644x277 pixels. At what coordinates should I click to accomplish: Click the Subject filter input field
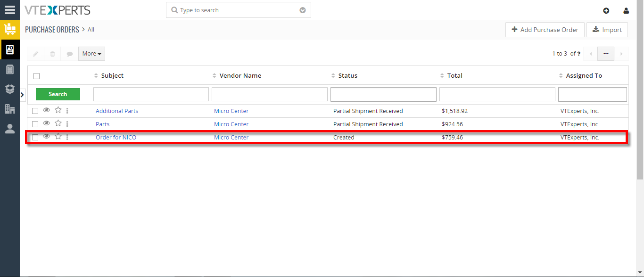[x=151, y=94]
